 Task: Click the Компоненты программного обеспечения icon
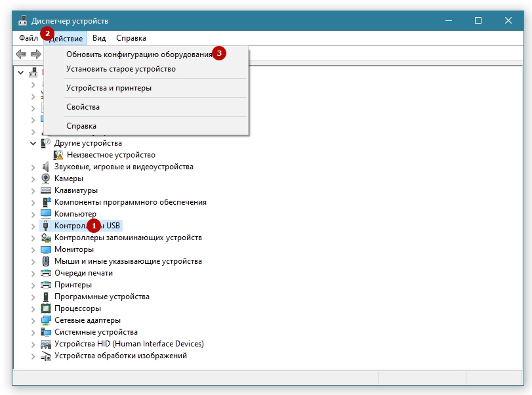46,202
